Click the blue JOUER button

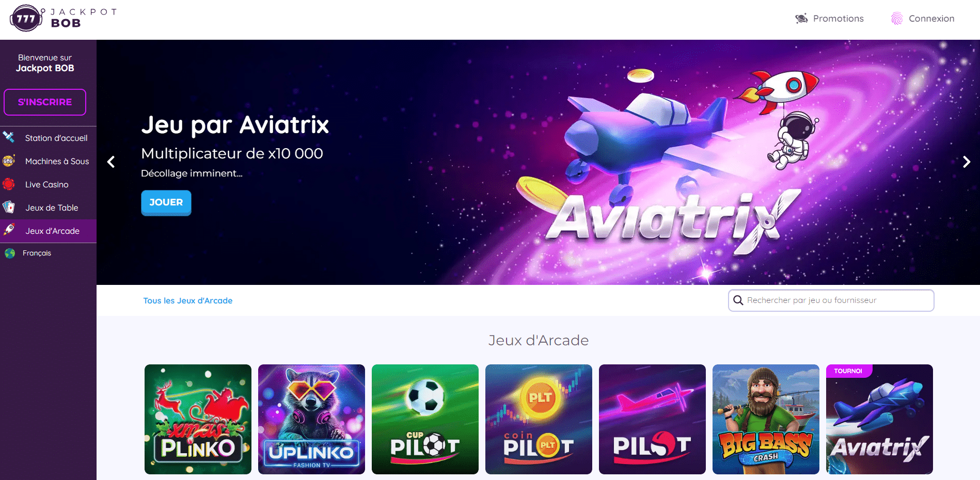pos(166,202)
